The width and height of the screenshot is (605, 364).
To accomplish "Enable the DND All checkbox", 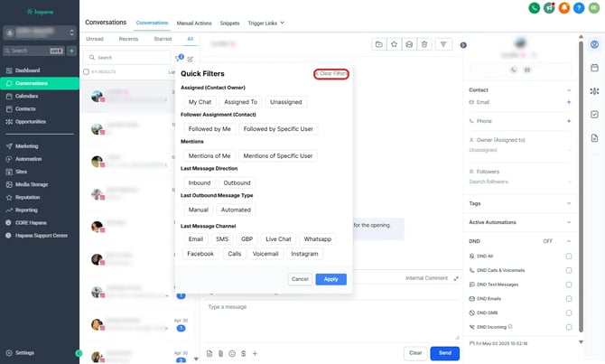I will [568, 257].
